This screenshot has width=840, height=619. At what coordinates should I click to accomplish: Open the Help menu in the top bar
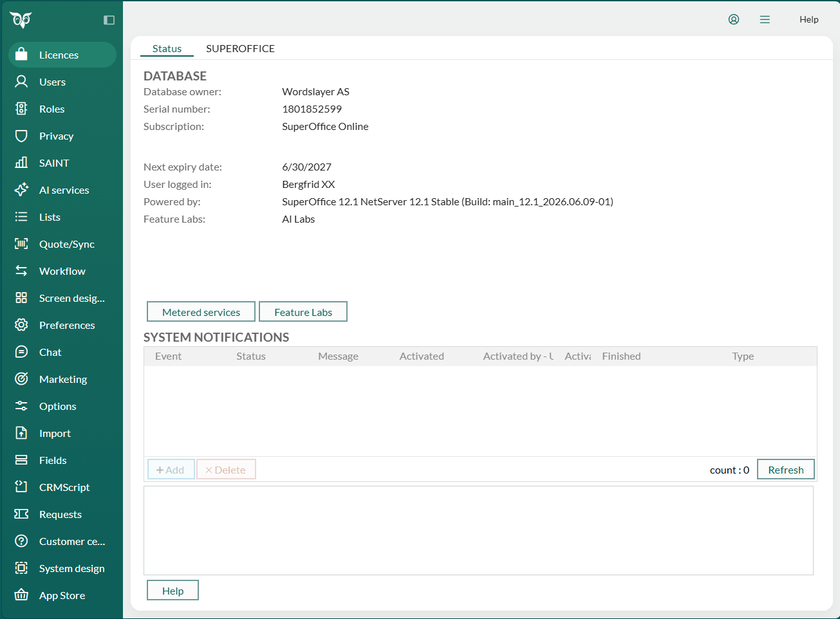click(809, 19)
